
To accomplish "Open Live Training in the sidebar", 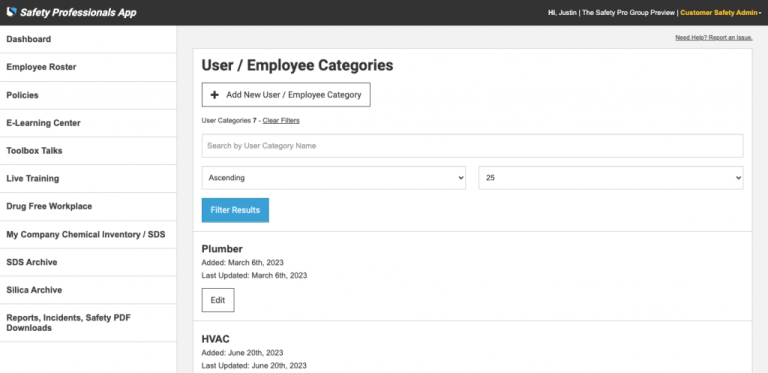I will pos(88,179).
